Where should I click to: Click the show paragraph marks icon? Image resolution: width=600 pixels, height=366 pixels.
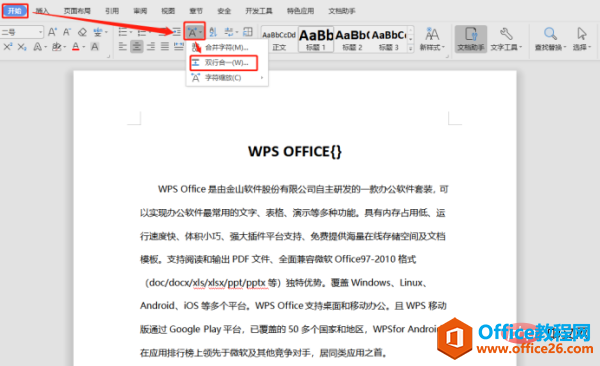coord(229,32)
